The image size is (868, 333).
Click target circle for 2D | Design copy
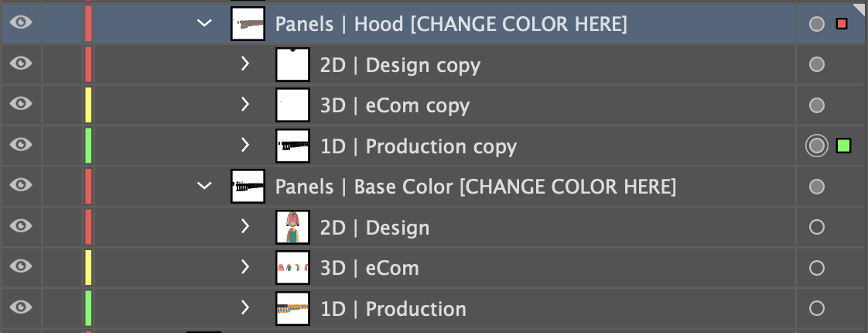pos(816,65)
